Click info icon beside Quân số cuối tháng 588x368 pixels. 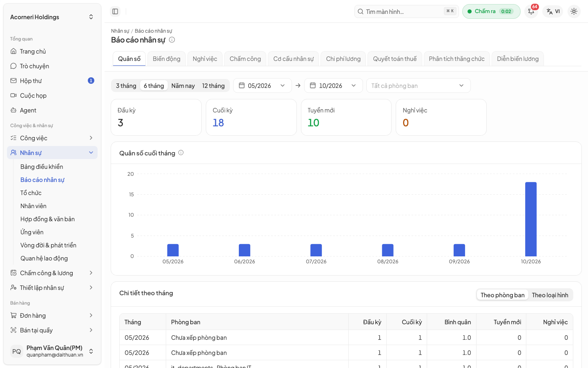click(x=181, y=153)
